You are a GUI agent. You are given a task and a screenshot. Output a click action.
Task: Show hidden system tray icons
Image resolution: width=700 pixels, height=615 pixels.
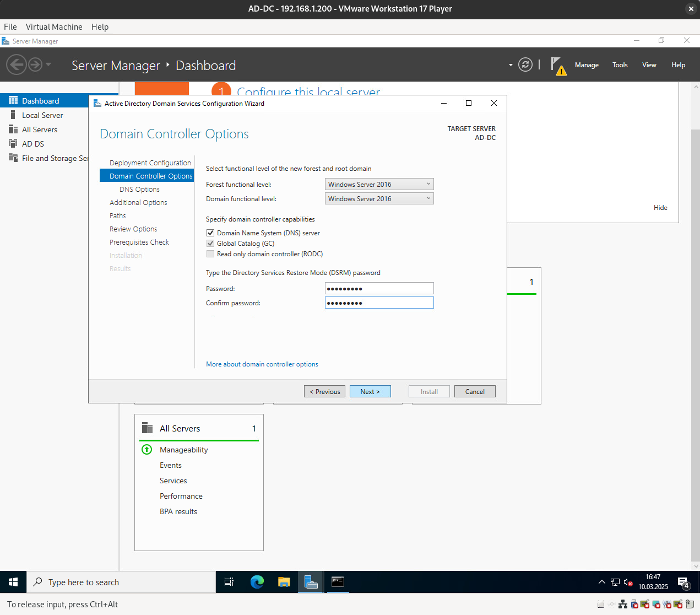pyautogui.click(x=602, y=582)
